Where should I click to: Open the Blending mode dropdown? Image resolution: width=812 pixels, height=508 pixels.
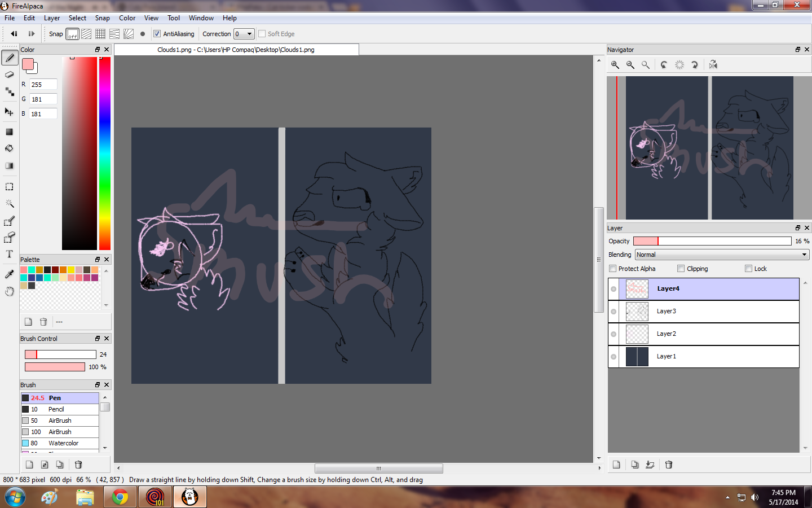click(722, 255)
